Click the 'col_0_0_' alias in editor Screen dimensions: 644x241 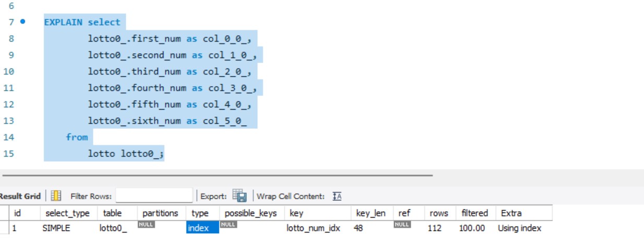coord(225,39)
